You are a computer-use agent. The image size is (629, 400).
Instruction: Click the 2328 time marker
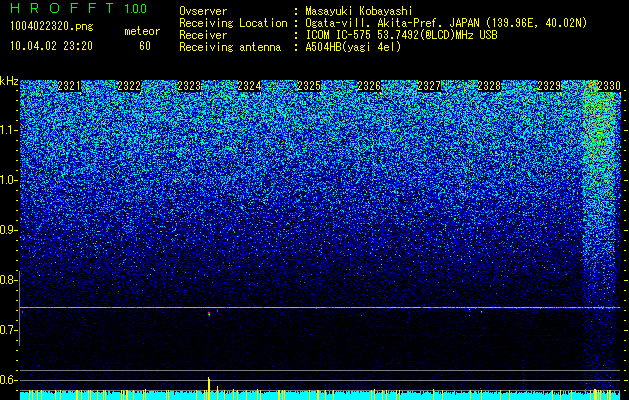pyautogui.click(x=489, y=86)
